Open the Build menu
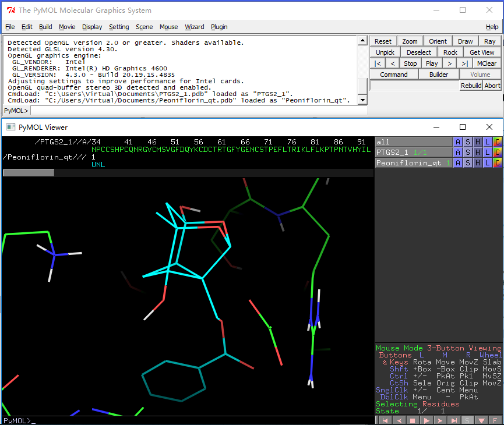 (45, 27)
